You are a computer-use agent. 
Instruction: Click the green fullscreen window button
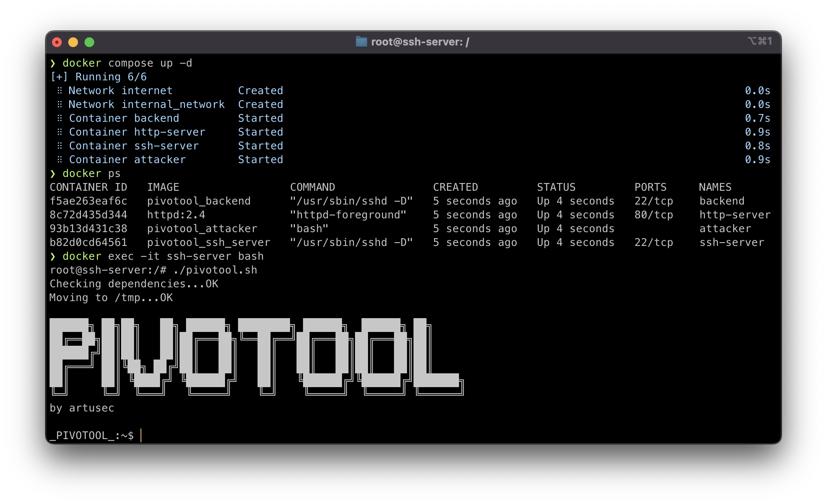coord(89,42)
